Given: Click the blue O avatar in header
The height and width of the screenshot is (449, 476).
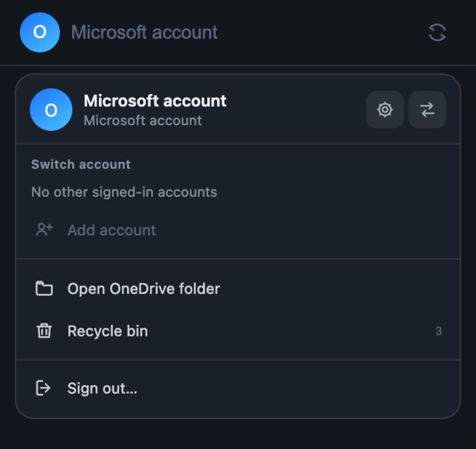Looking at the screenshot, I should pyautogui.click(x=40, y=32).
